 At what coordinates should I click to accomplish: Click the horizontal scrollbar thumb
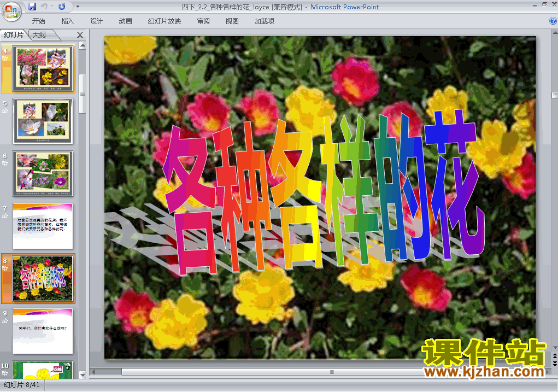pyautogui.click(x=331, y=372)
